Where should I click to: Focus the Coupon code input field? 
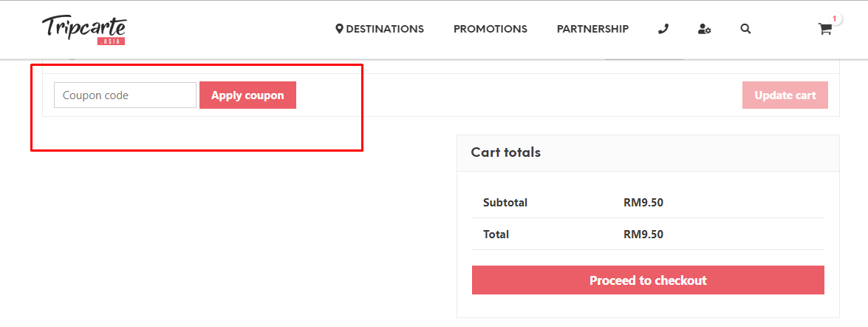[125, 95]
